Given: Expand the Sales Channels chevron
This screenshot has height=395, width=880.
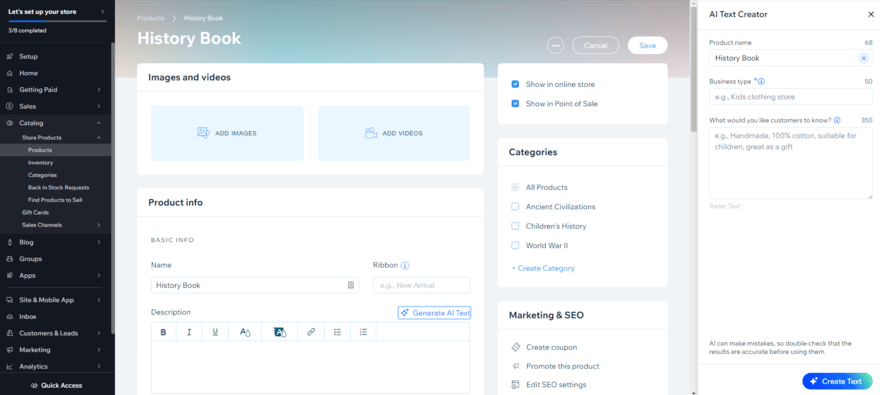Looking at the screenshot, I should 99,225.
